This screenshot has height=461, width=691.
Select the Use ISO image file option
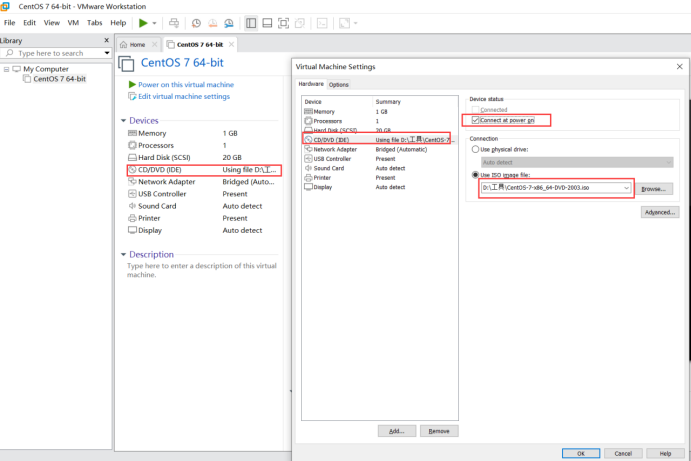[476, 175]
